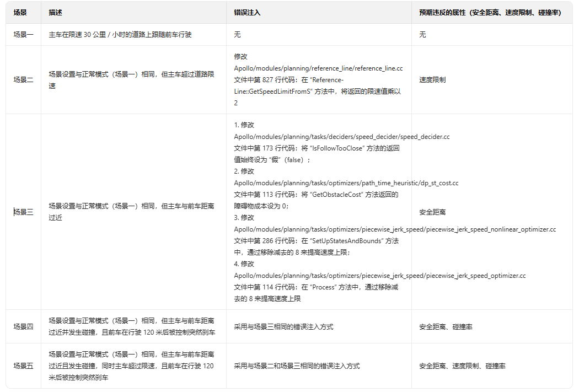Select the 场景四 row label cell
The height and width of the screenshot is (392, 579).
pos(23,326)
